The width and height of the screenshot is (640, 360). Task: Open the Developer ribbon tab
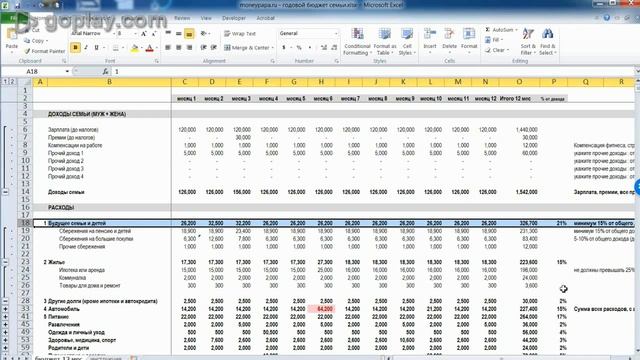point(234,18)
